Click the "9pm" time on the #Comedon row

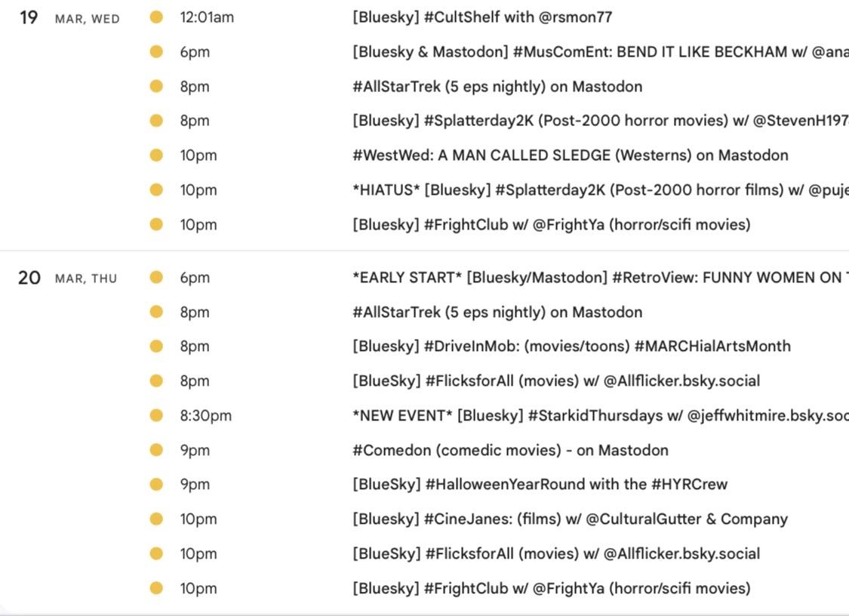pyautogui.click(x=195, y=451)
